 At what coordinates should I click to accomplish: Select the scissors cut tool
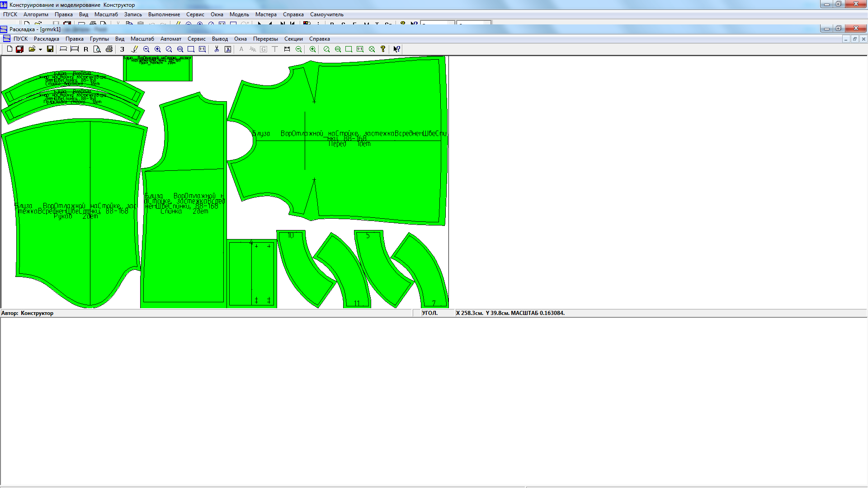tap(217, 49)
